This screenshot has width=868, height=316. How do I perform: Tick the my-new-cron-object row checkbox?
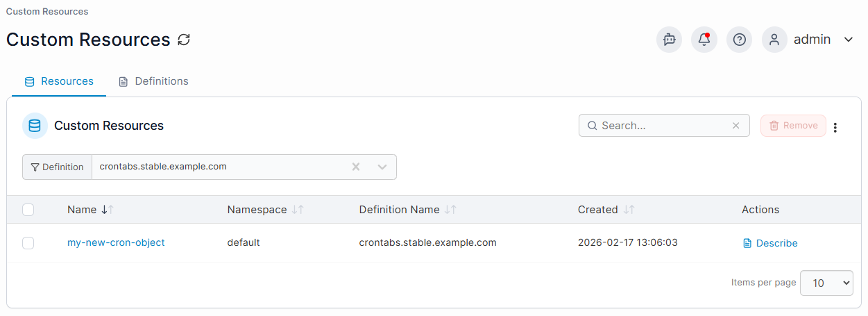[x=28, y=243]
